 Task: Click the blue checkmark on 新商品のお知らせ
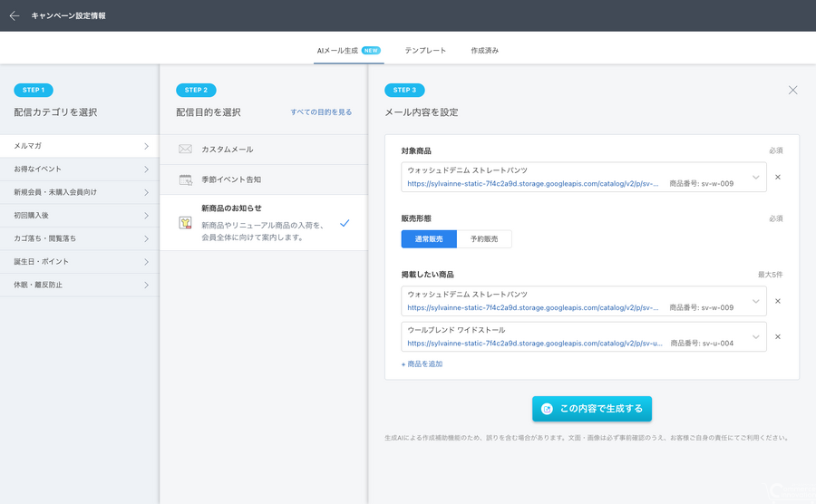(345, 223)
